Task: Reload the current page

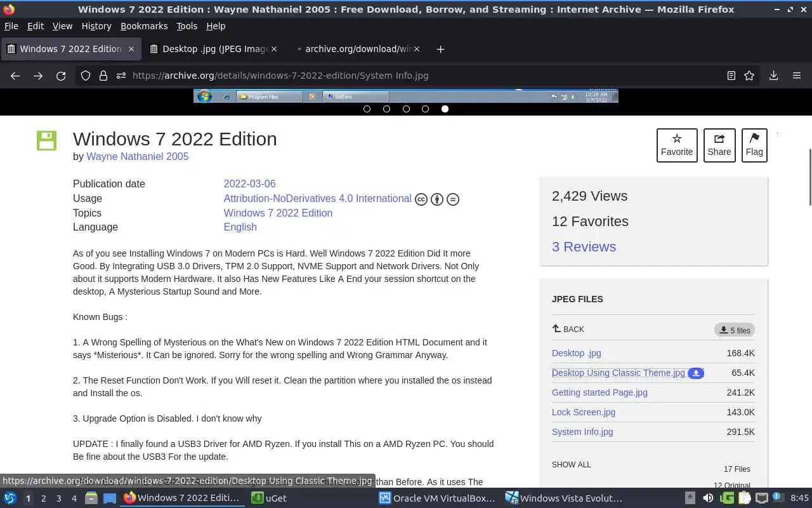Action: click(x=61, y=76)
